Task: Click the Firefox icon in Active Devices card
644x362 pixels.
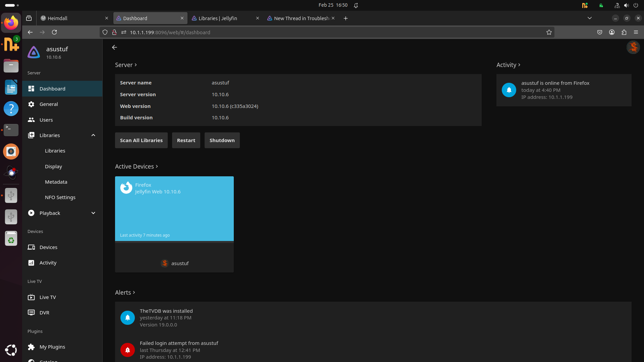Action: coord(126,188)
